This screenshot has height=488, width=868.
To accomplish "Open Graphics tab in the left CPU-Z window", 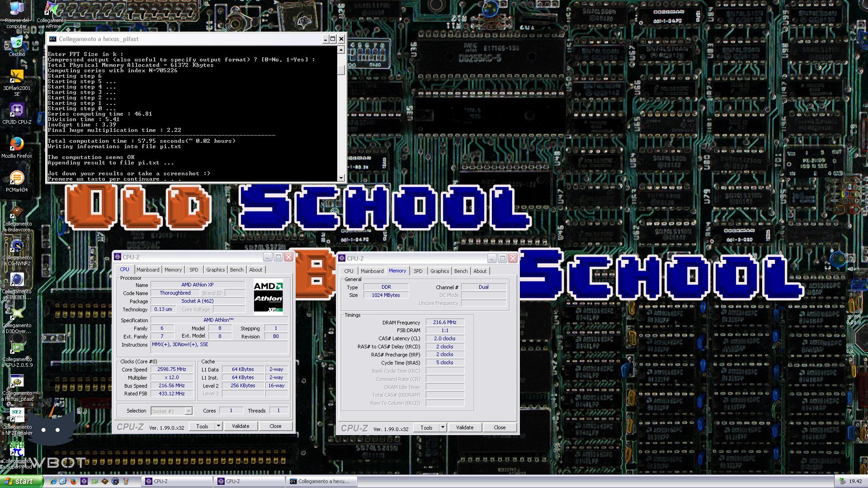I will pyautogui.click(x=216, y=270).
